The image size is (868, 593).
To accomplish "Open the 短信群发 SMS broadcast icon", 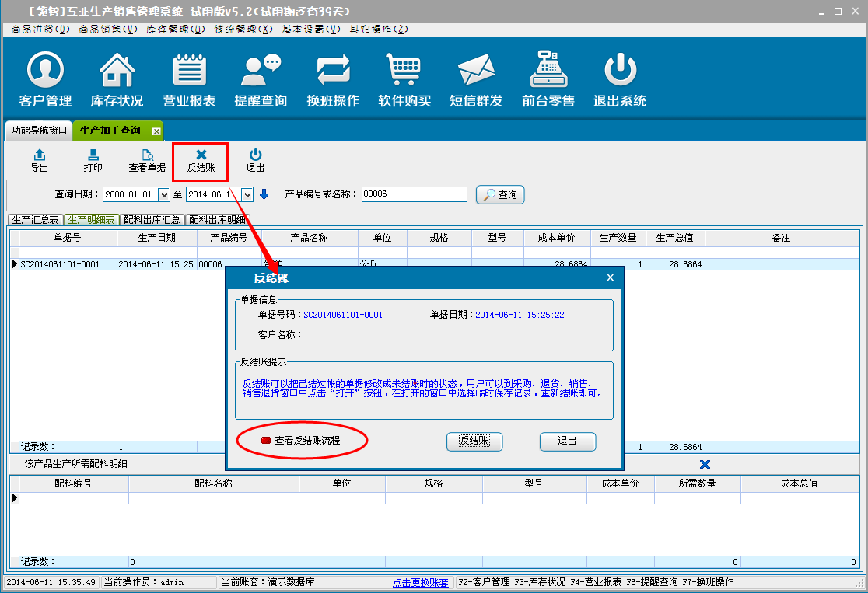I will tap(476, 79).
